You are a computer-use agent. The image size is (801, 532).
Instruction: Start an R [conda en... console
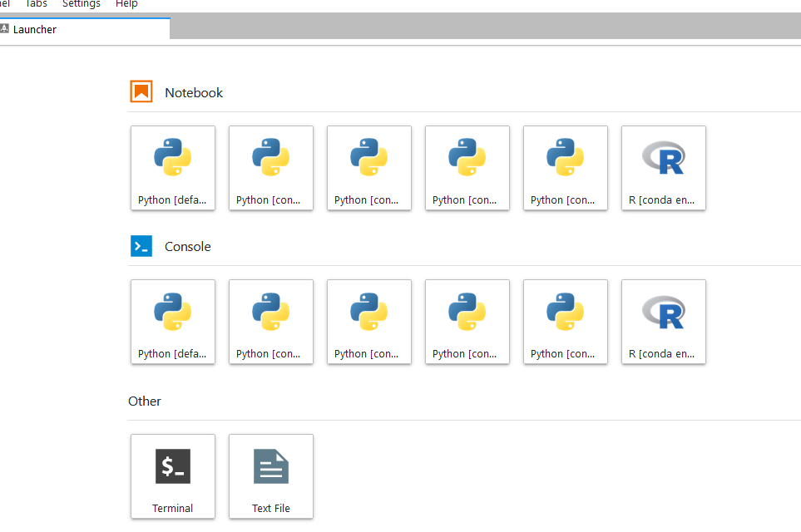pos(664,322)
